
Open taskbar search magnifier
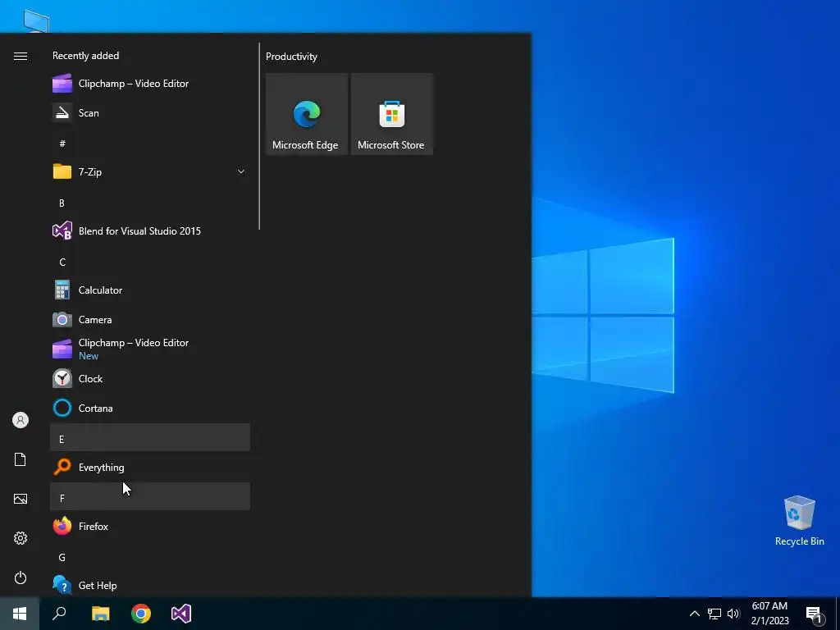tap(59, 614)
